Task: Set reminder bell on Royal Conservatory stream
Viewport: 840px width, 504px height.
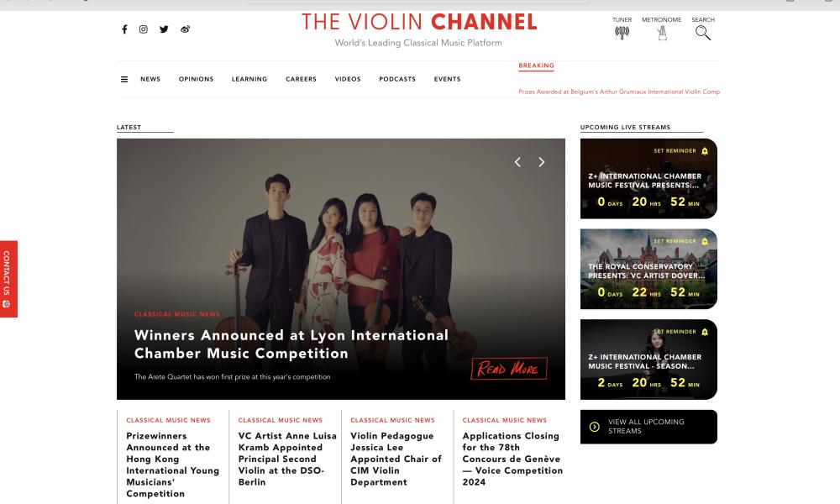Action: pyautogui.click(x=705, y=242)
